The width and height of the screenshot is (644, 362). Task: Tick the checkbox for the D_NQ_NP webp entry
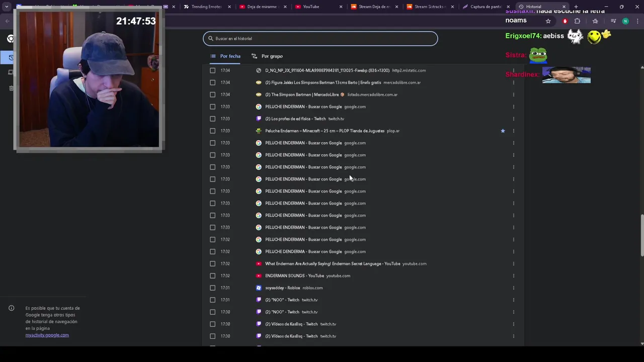(x=212, y=70)
